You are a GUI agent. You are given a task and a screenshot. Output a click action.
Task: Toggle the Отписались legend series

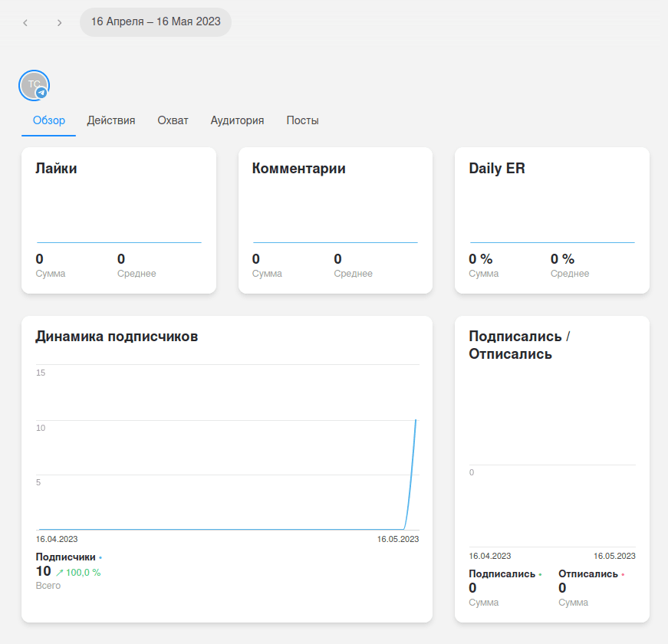(x=588, y=574)
